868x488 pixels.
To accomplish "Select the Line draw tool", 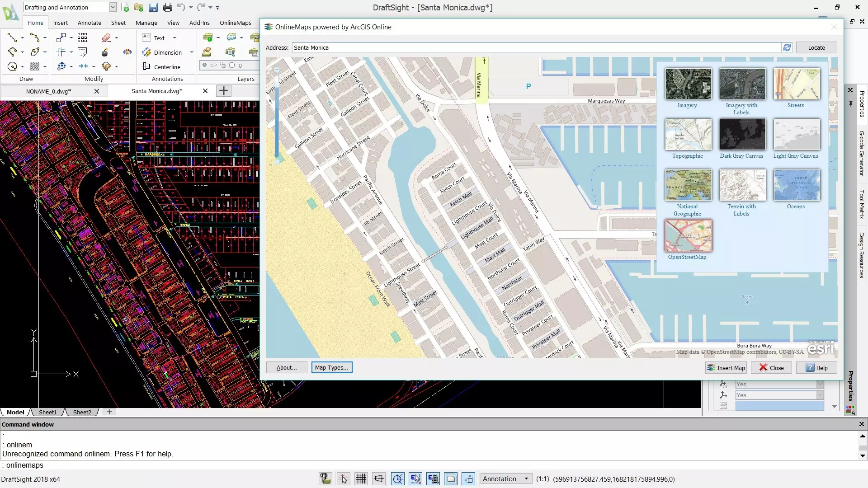I will click(x=12, y=38).
